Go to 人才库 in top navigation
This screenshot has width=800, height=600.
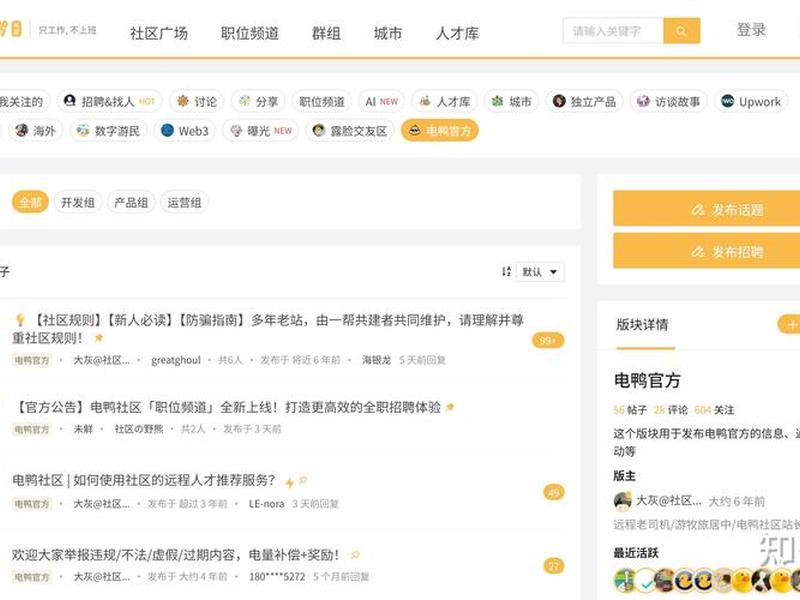[457, 33]
